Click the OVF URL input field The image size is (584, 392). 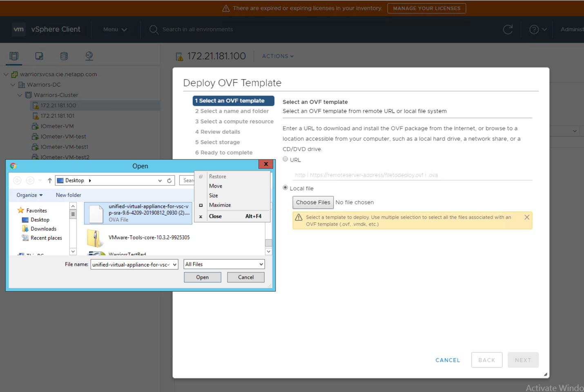(412, 175)
